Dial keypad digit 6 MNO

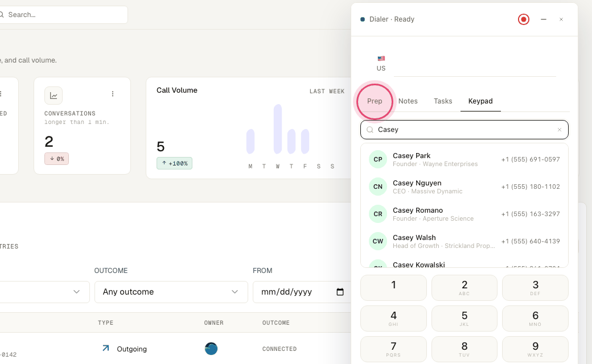[535, 318]
